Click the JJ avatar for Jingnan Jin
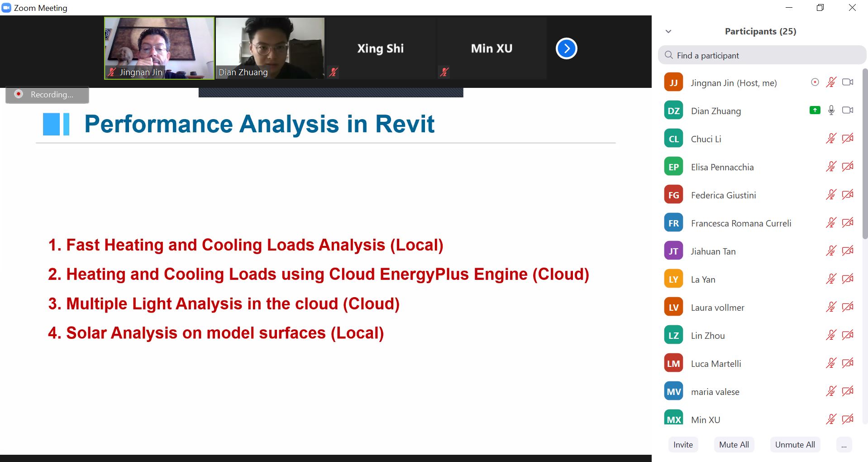 click(673, 82)
